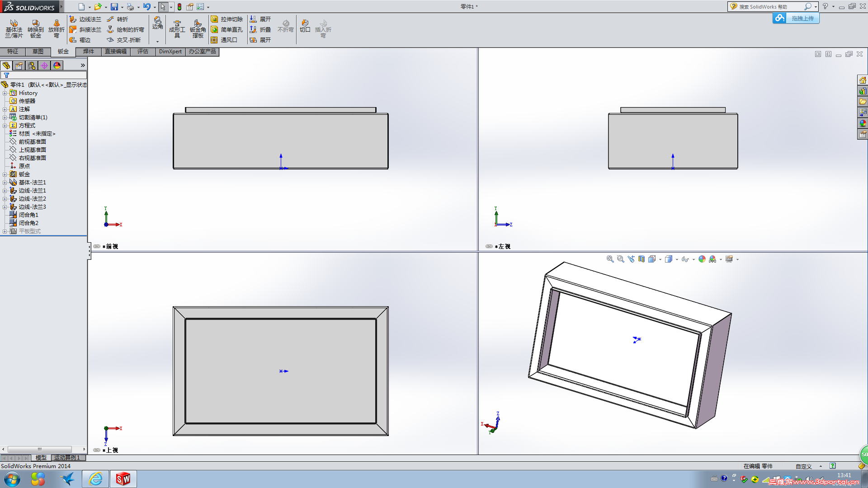This screenshot has width=868, height=488.
Task: Click the Edit Appearance color ball icon
Action: click(x=702, y=259)
